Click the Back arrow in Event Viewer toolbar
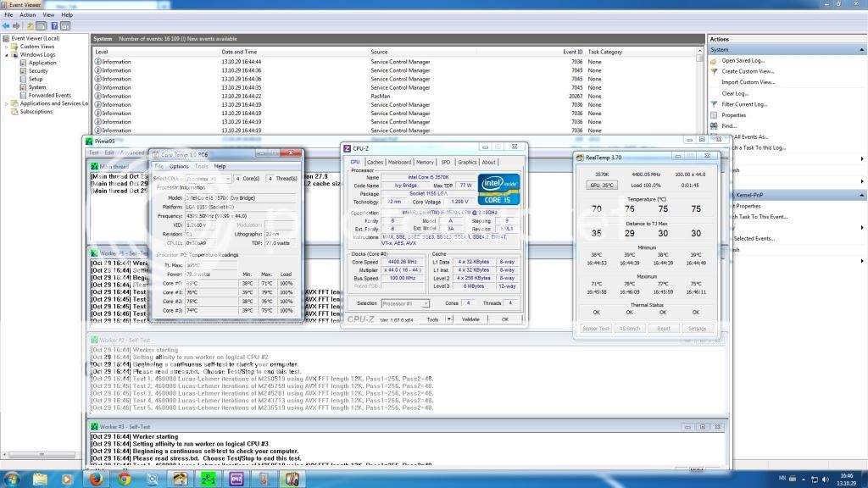Viewport: 868px width, 488px height. 7,25
